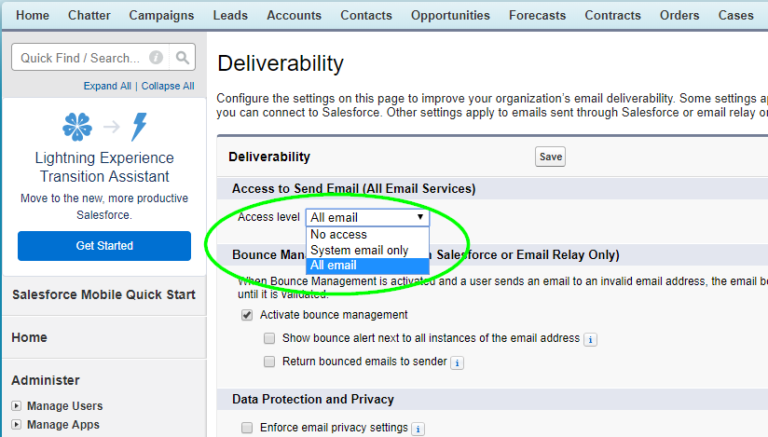Tick Enforce email privacy settings checkbox
This screenshot has height=437, width=768.
[x=247, y=428]
